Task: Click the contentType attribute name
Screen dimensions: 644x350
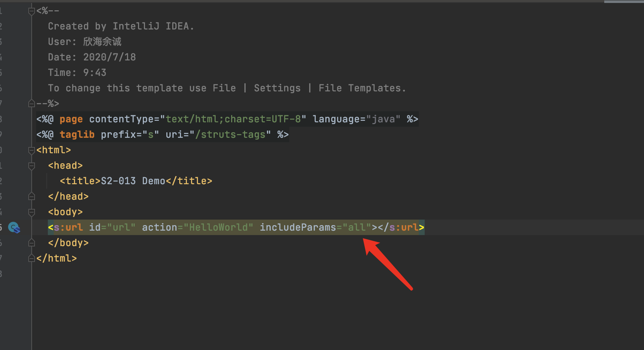Action: click(121, 119)
